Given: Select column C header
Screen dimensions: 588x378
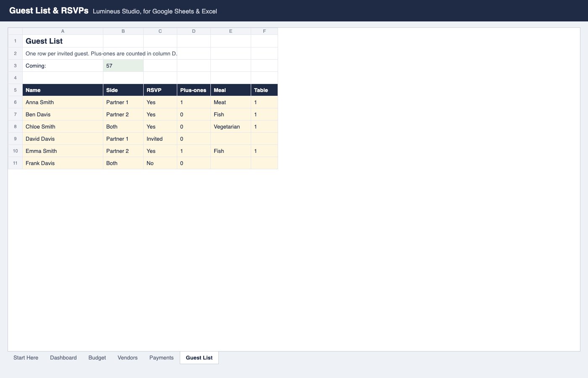Looking at the screenshot, I should (x=160, y=31).
